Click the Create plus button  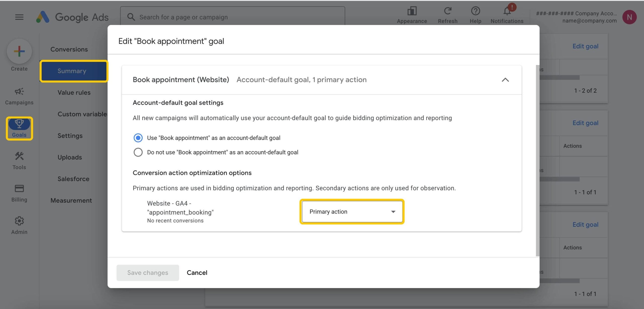(19, 51)
